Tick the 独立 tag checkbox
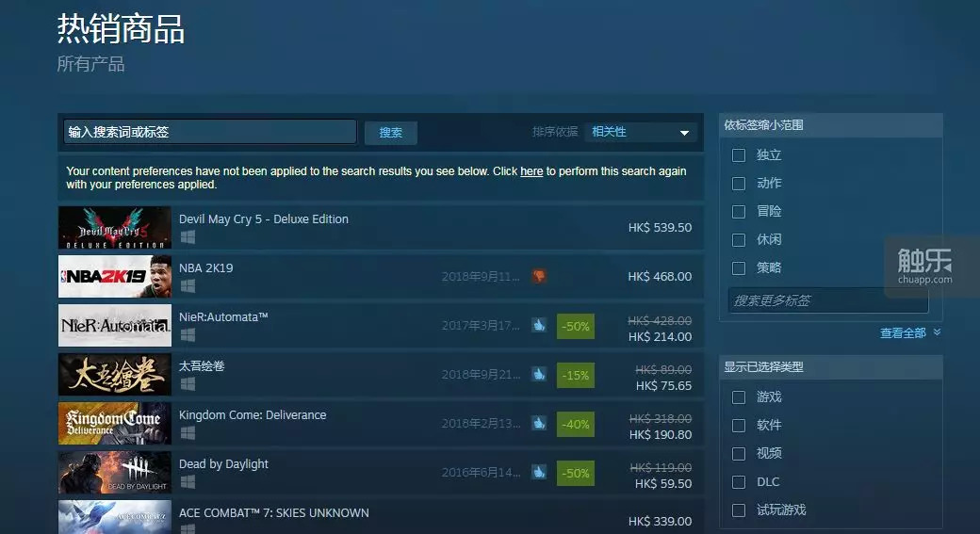 coord(739,154)
